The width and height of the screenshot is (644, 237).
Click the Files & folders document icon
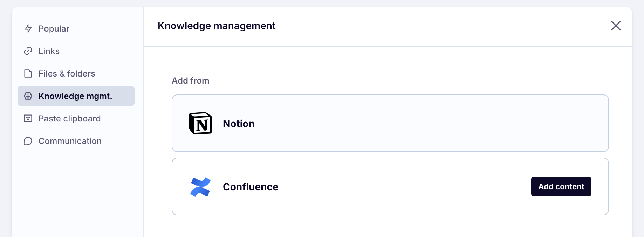click(28, 73)
